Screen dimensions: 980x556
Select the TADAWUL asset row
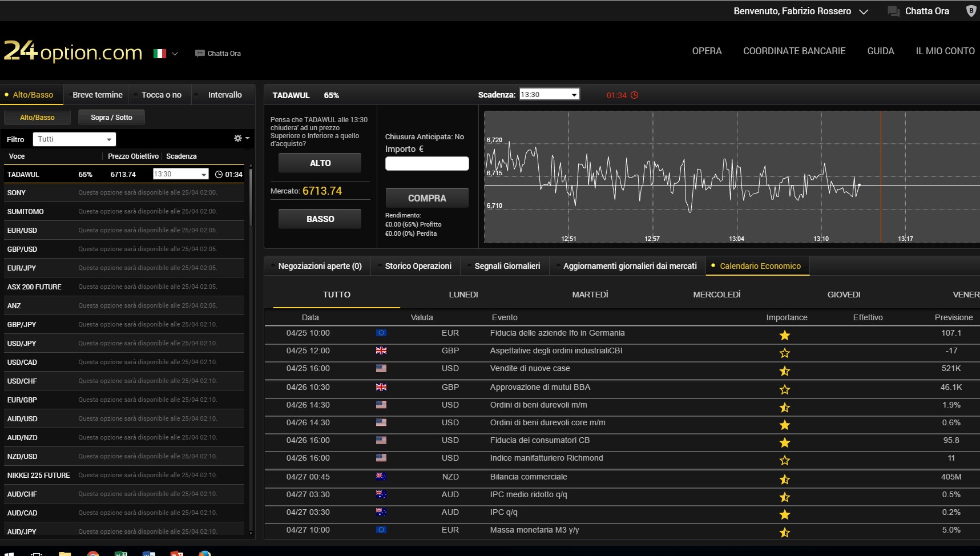[124, 174]
